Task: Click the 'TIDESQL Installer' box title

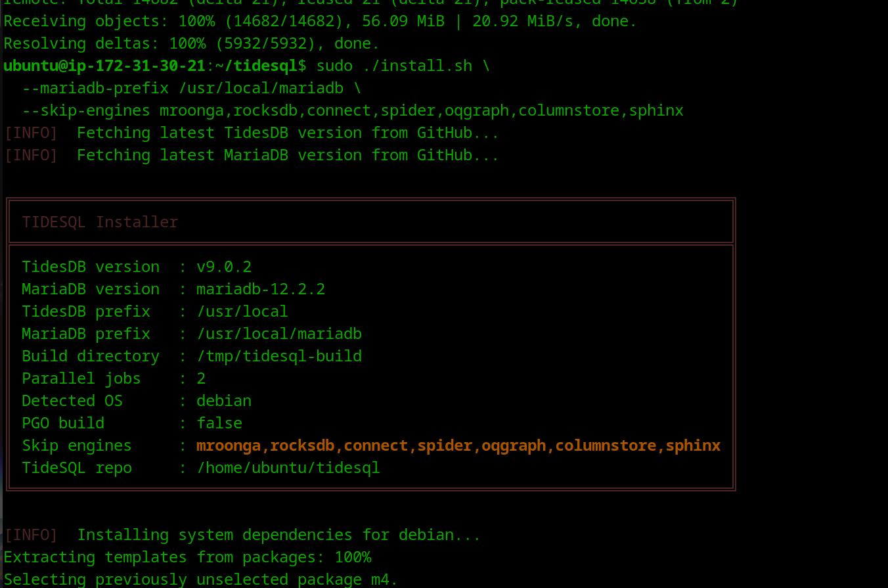Action: (100, 222)
